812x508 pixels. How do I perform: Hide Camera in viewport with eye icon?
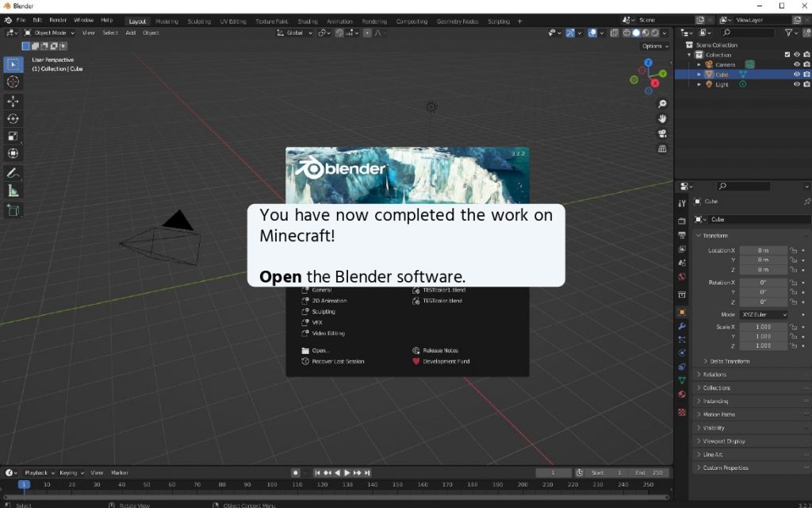click(796, 65)
